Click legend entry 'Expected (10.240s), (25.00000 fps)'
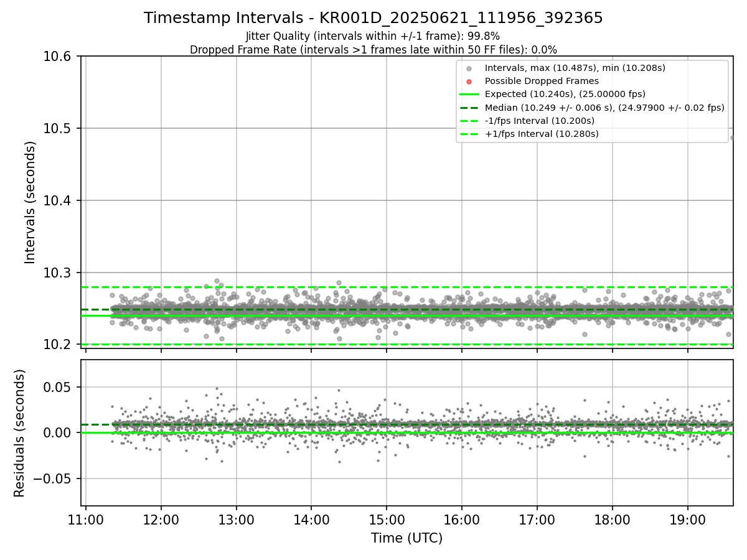 point(565,94)
